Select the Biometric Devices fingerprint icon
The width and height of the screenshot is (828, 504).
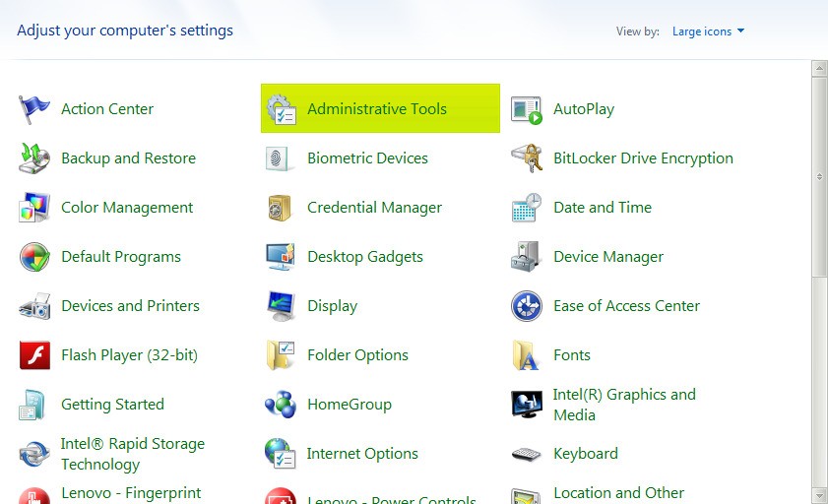pos(281,158)
